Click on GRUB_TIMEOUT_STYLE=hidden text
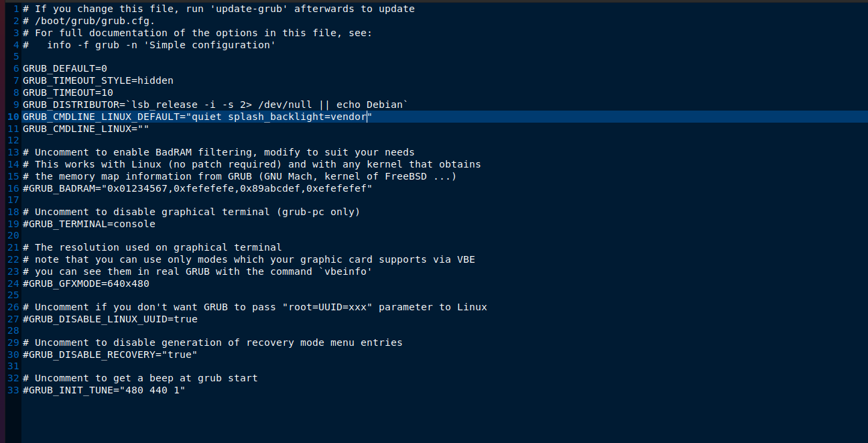 tap(98, 80)
